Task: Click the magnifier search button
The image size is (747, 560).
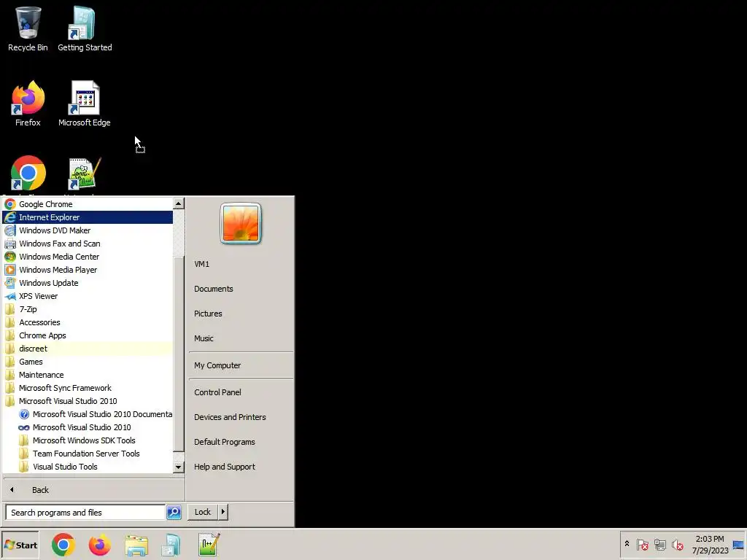Action: click(x=174, y=513)
